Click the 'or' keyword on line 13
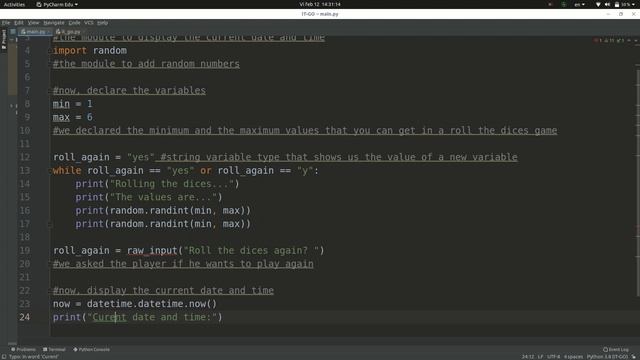640x360 pixels. (206, 171)
